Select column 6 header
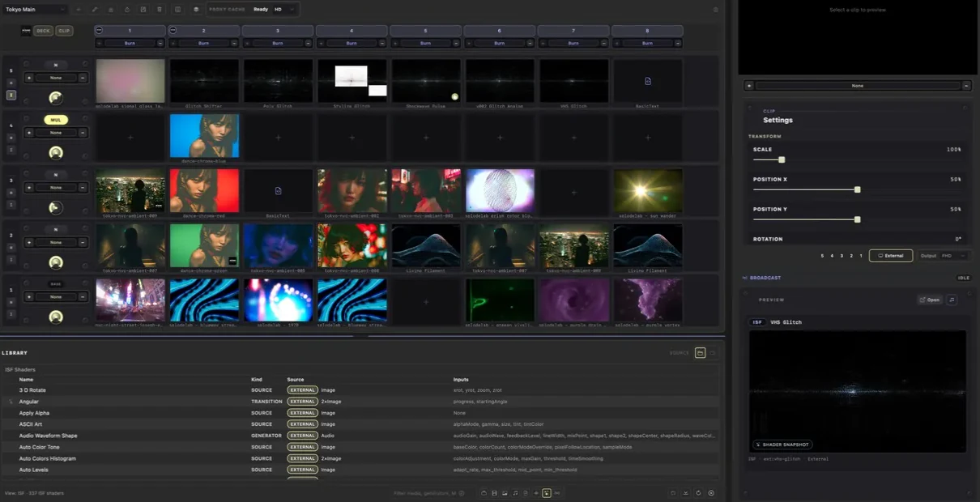 coord(499,30)
